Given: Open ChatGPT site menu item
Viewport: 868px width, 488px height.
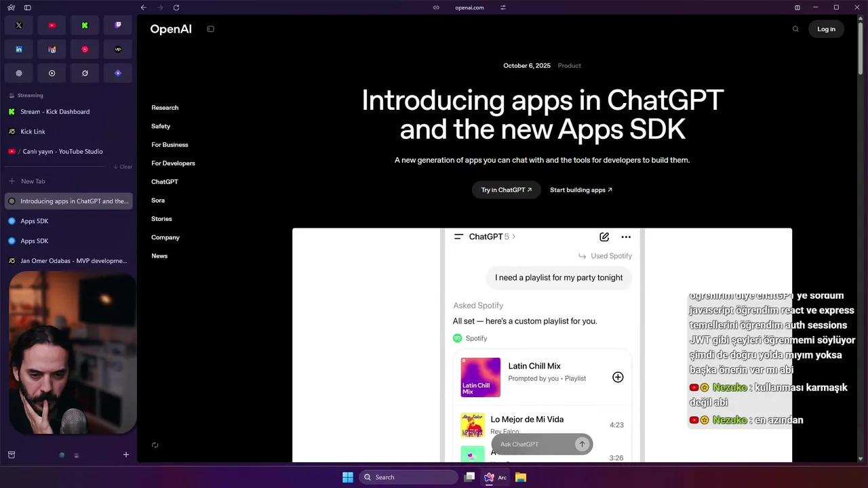Looking at the screenshot, I should [165, 182].
